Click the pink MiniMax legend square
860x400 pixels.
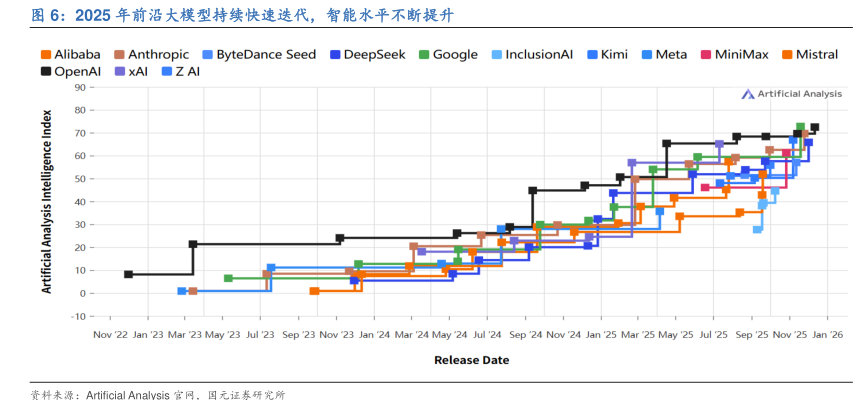click(x=707, y=54)
